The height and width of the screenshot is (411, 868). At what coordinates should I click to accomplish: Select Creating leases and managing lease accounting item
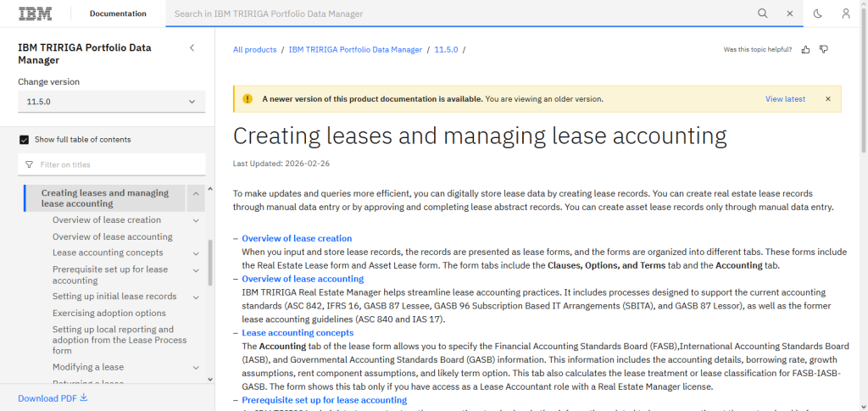105,198
